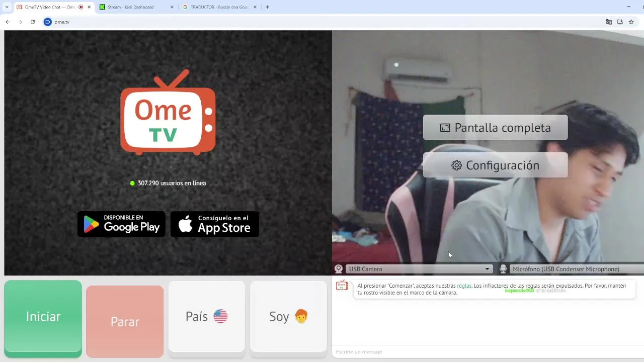Click the OmeTV avatar icon in chat
The width and height of the screenshot is (644, 362).
[342, 286]
